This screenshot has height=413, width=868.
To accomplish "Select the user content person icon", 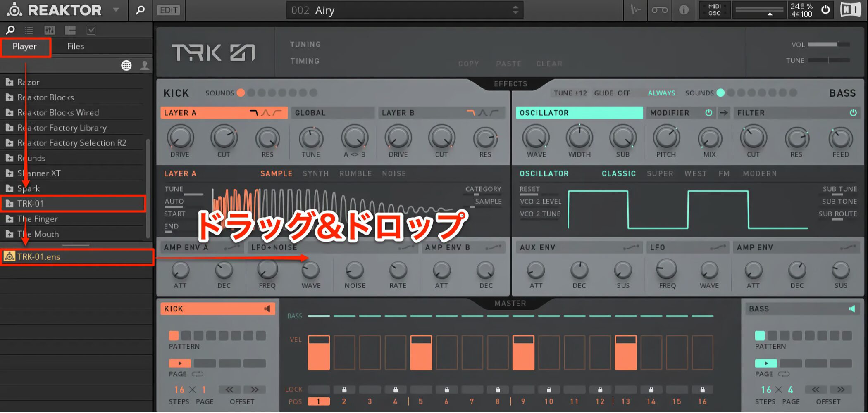I will pyautogui.click(x=144, y=65).
